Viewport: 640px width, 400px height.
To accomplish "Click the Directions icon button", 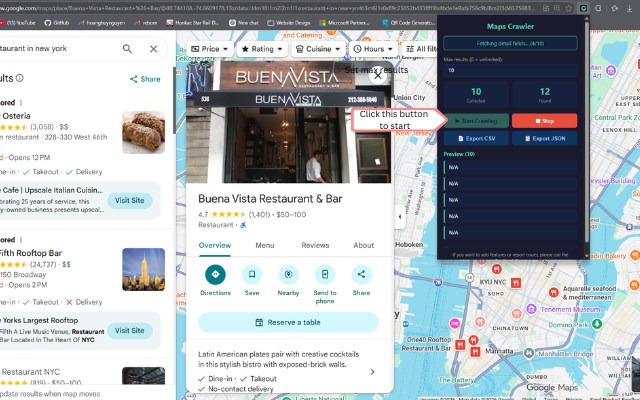I will tap(216, 274).
